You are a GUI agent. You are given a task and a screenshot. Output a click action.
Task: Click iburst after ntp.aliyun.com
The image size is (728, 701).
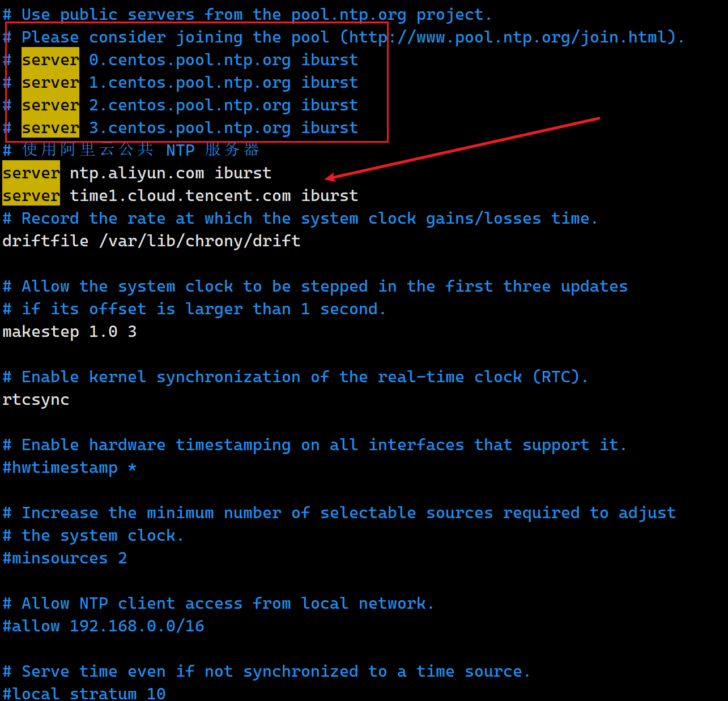242,173
